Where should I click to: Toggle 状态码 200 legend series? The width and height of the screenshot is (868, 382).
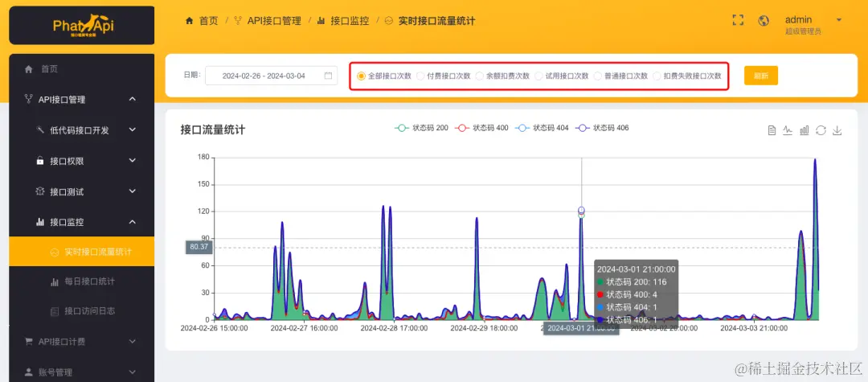click(x=421, y=128)
